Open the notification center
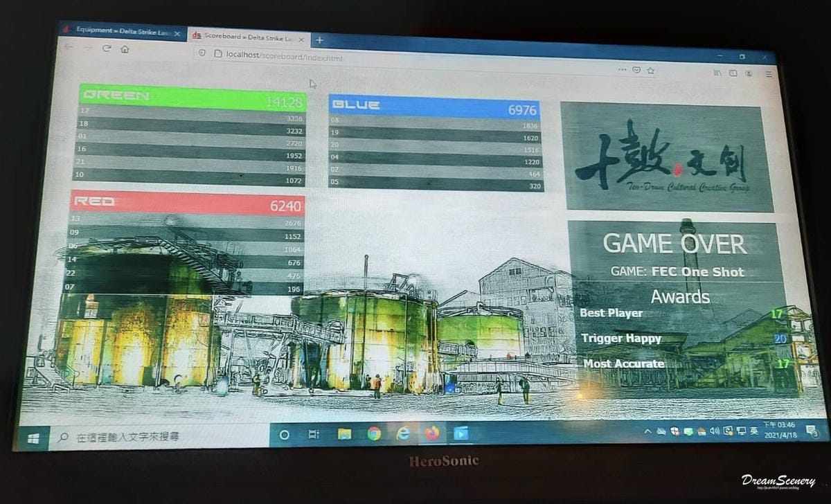Viewport: 831px width, 504px height. pyautogui.click(x=812, y=431)
